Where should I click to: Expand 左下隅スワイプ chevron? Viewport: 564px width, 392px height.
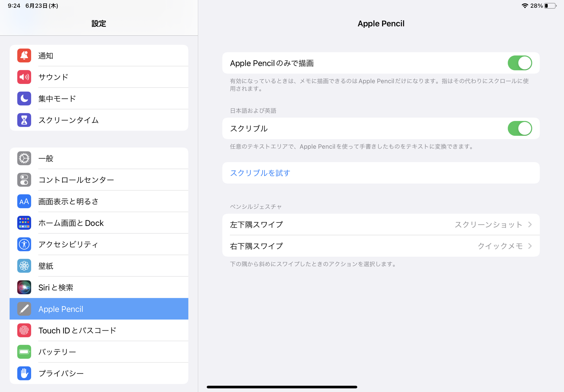tap(530, 225)
